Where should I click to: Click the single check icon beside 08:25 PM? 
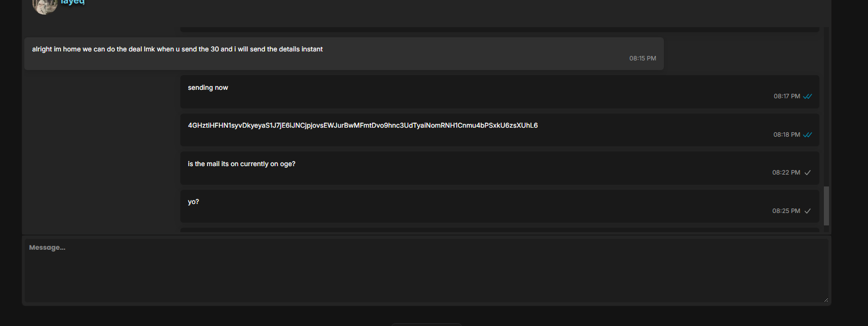(807, 211)
